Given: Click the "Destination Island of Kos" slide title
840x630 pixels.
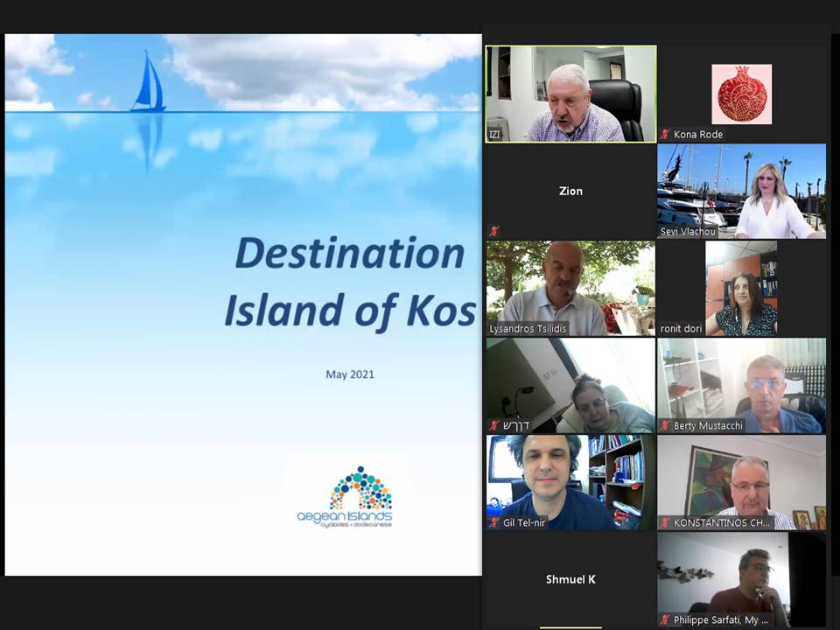Looking at the screenshot, I should (x=350, y=282).
